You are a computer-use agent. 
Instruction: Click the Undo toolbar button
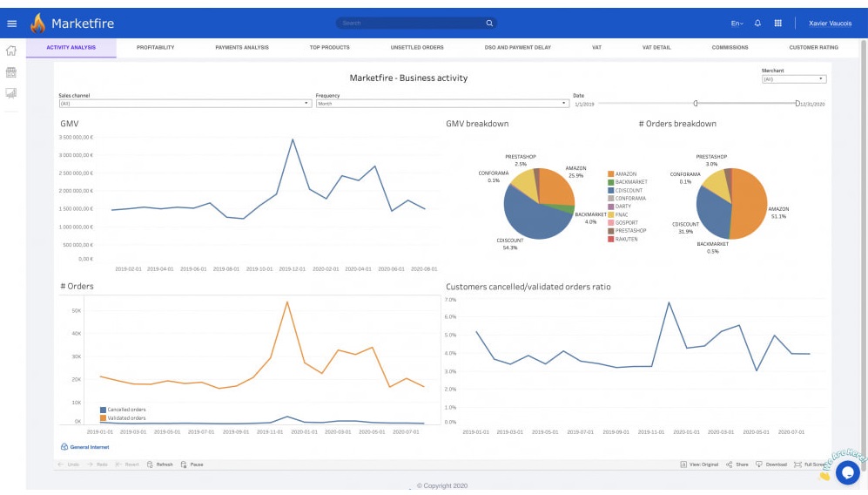69,464
